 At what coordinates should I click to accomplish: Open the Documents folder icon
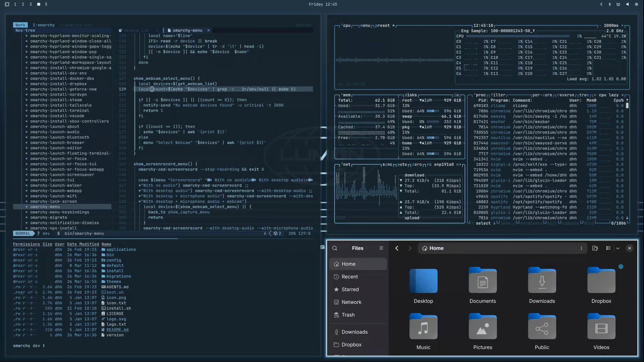pos(483,281)
